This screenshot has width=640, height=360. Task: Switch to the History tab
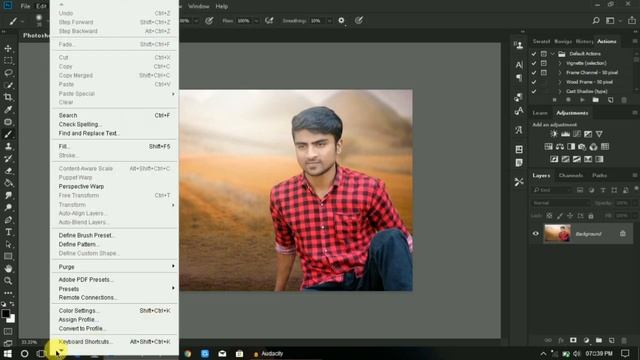click(x=584, y=42)
